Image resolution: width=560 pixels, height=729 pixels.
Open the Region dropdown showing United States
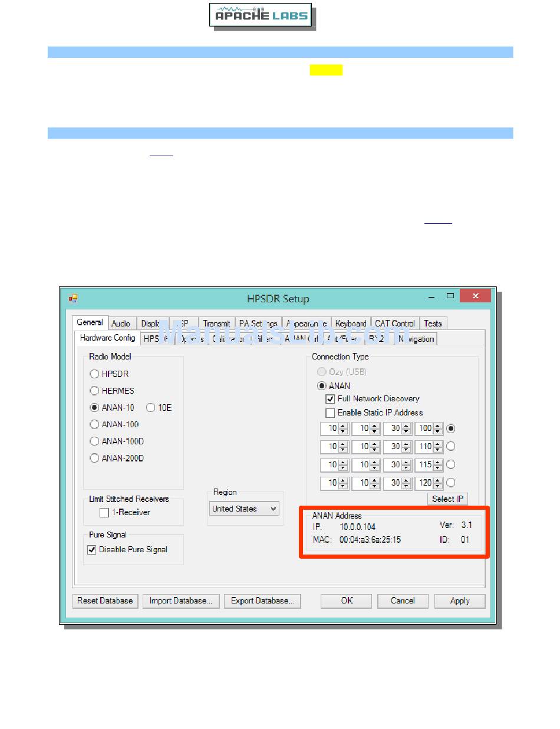(244, 509)
